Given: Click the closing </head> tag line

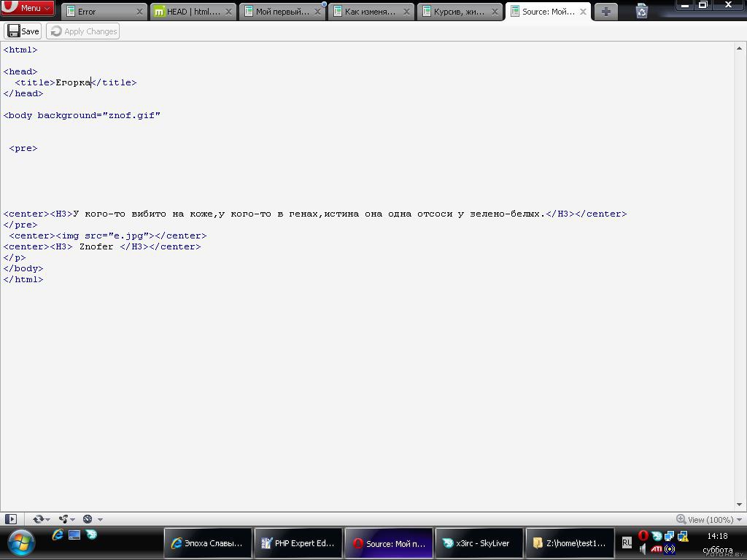Looking at the screenshot, I should [23, 93].
